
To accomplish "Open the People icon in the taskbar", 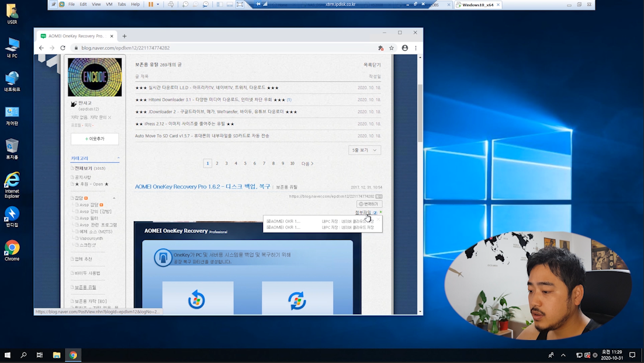I will pos(550,355).
